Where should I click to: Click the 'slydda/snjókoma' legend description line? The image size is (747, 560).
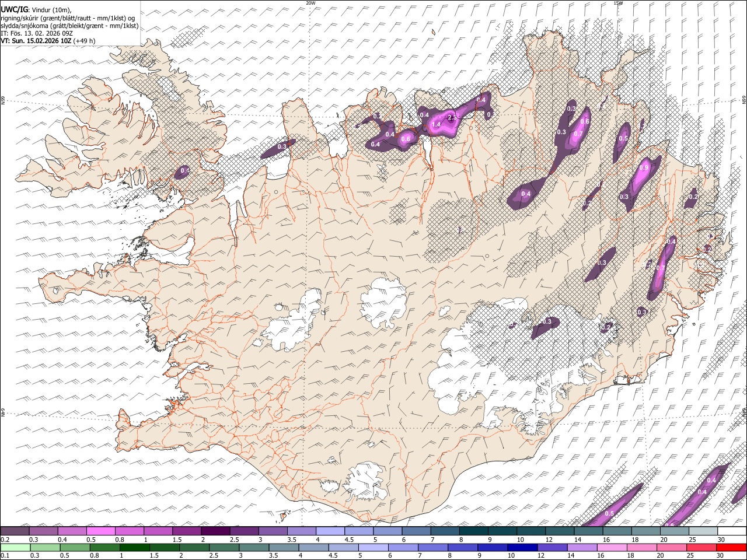pos(69,26)
